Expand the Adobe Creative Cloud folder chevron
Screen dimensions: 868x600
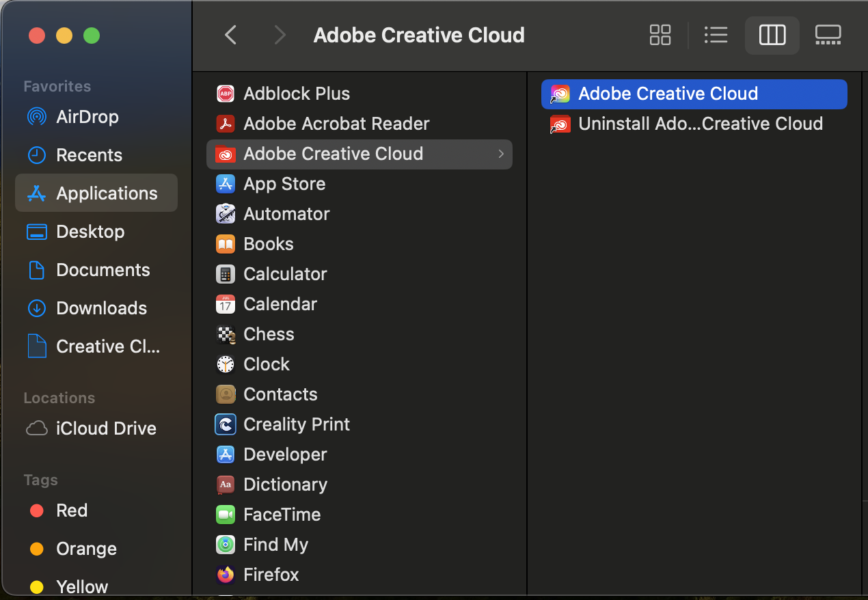[501, 154]
